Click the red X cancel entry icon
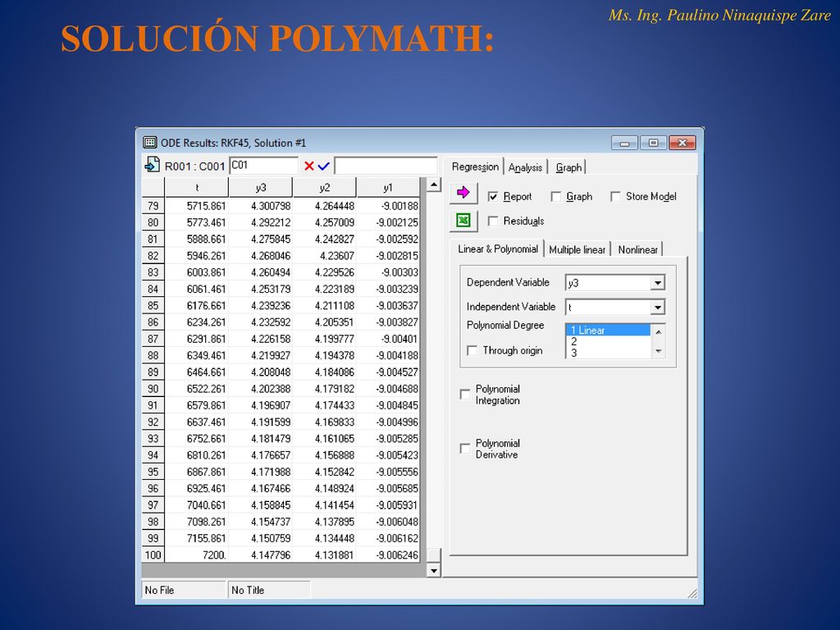This screenshot has height=630, width=840. (x=308, y=166)
